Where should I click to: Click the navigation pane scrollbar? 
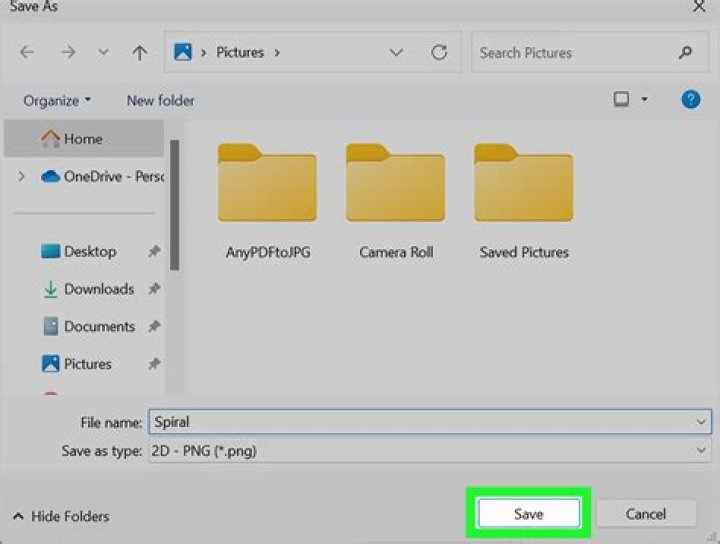pyautogui.click(x=174, y=205)
